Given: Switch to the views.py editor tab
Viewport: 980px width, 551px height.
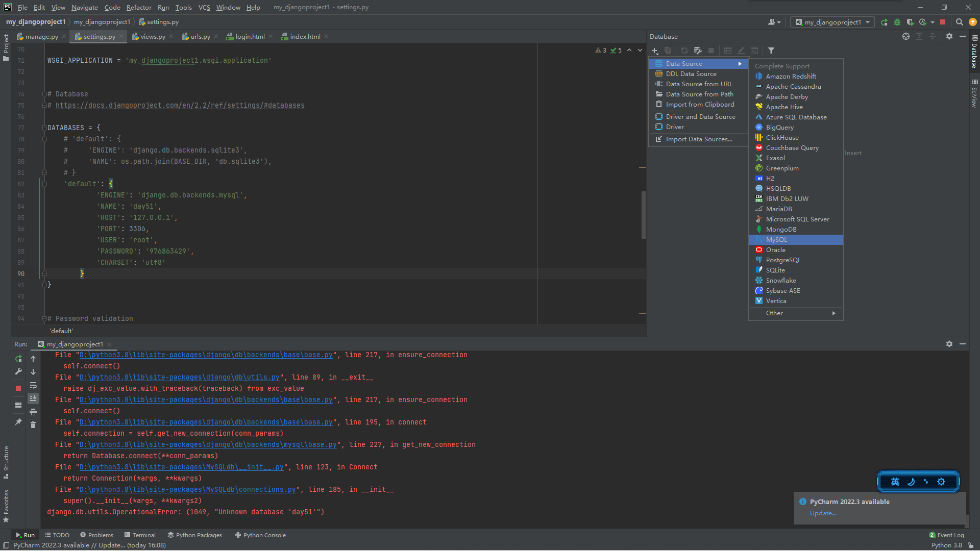Looking at the screenshot, I should click(x=153, y=36).
